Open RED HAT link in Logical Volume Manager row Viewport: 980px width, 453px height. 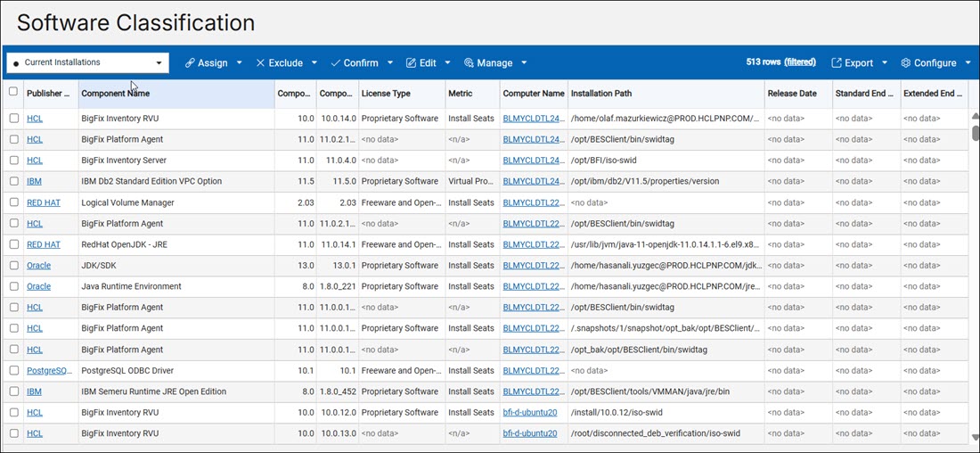(x=44, y=202)
